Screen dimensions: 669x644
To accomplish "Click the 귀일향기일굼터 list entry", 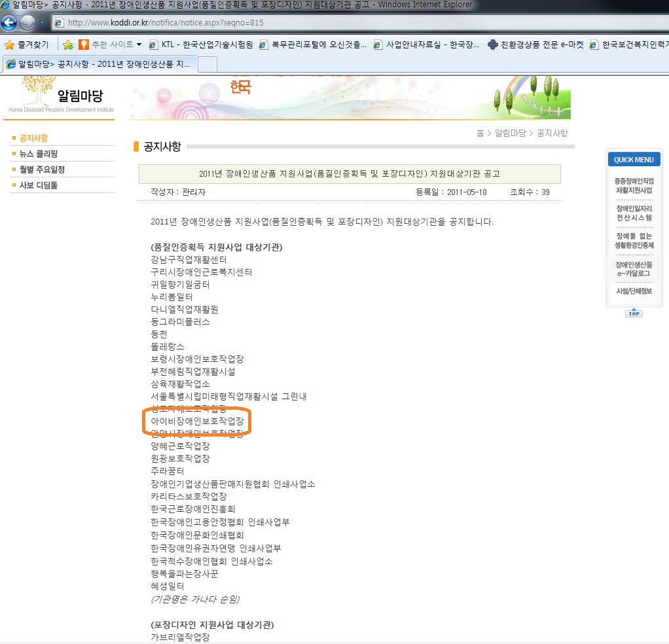I will pyautogui.click(x=180, y=285).
